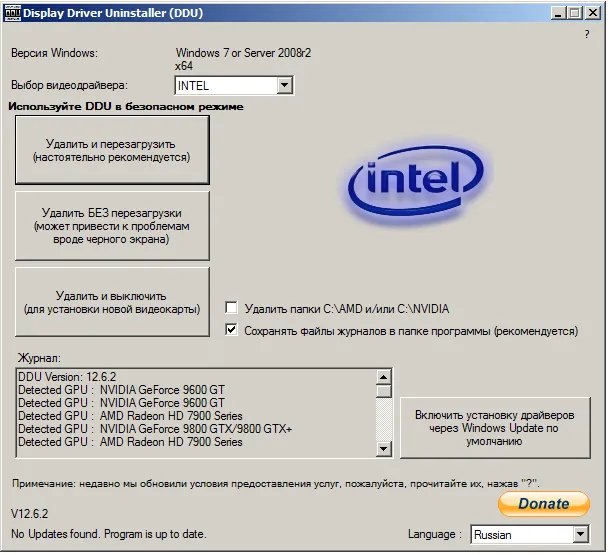Open the Language dropdown arrow
The image size is (608, 555).
[580, 534]
